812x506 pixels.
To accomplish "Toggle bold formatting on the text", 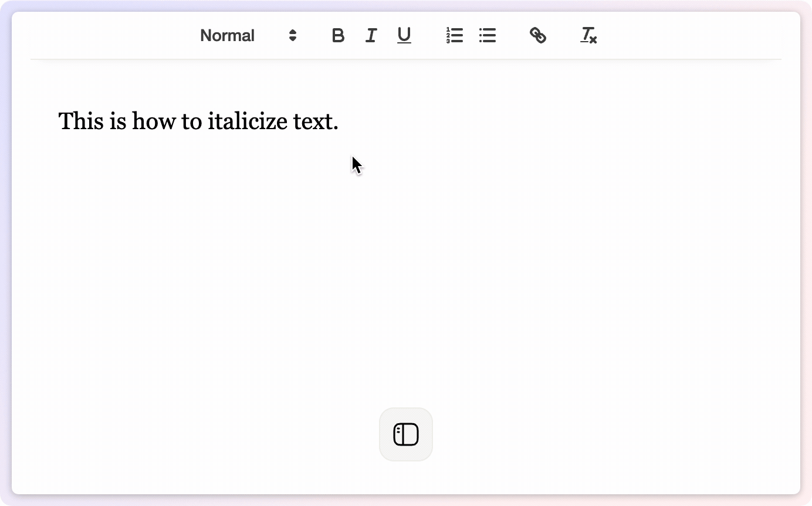I will [338, 36].
